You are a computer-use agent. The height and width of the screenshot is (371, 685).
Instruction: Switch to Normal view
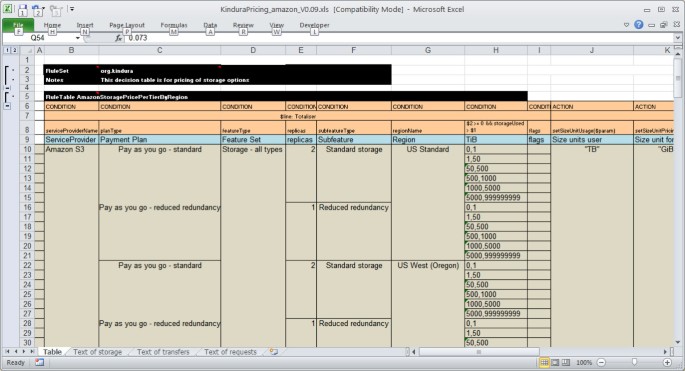pyautogui.click(x=544, y=362)
